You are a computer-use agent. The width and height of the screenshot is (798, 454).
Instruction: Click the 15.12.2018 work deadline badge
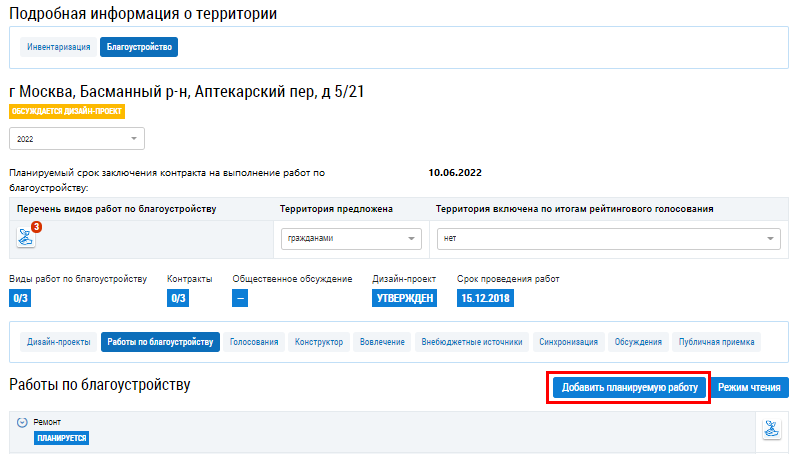point(486,298)
